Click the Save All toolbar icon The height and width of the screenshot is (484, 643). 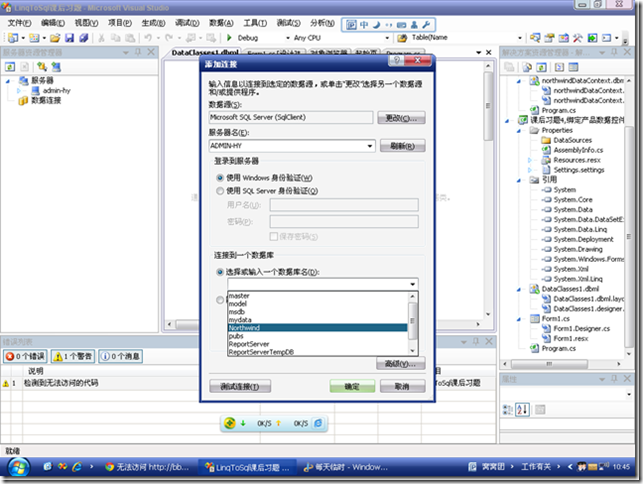coord(84,38)
